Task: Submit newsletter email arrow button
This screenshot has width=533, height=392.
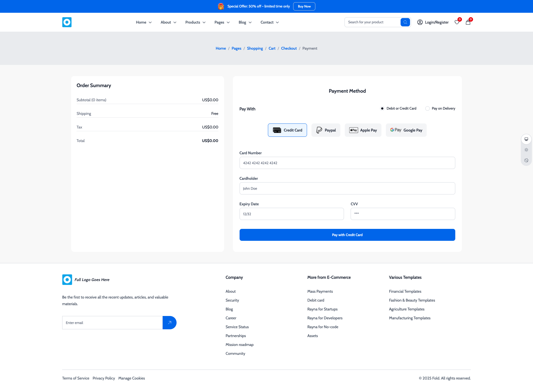Action: pos(169,323)
